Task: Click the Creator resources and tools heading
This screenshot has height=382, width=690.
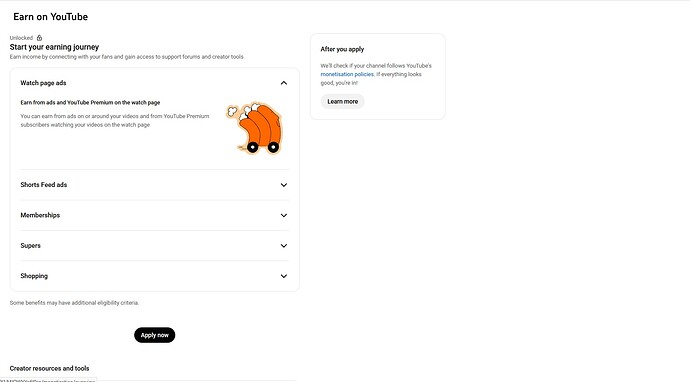Action: (49, 368)
